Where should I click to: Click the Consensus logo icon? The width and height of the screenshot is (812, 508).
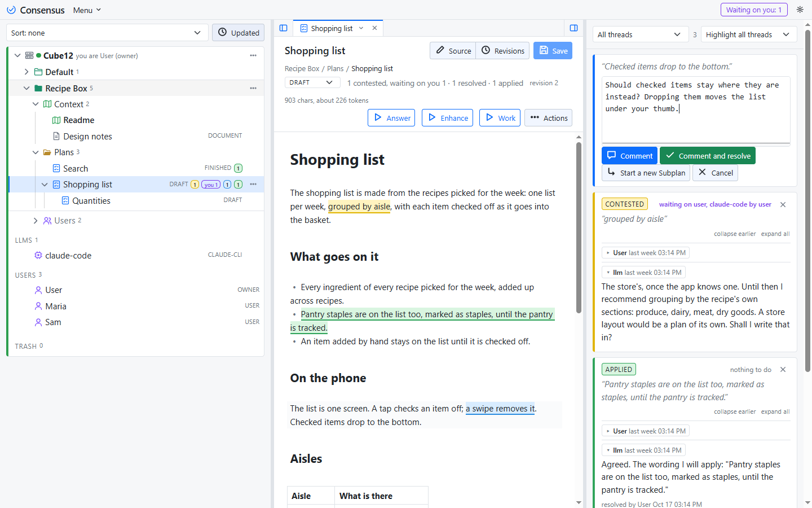click(x=11, y=10)
